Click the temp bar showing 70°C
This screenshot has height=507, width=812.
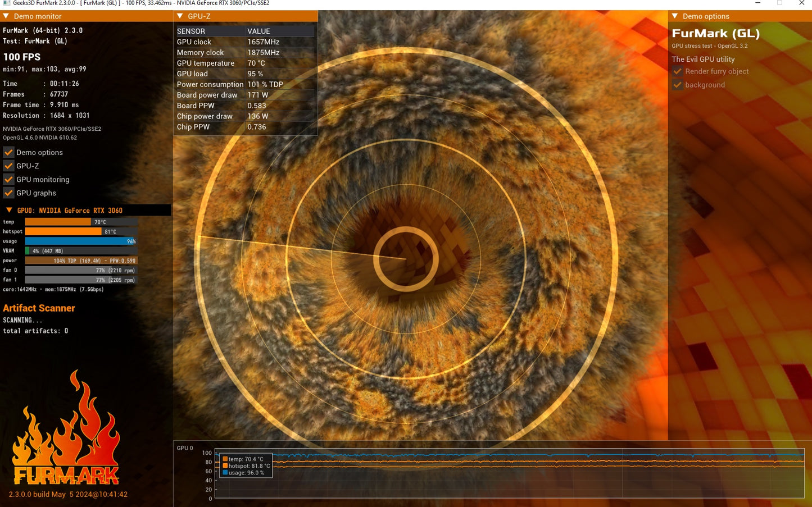tap(81, 222)
